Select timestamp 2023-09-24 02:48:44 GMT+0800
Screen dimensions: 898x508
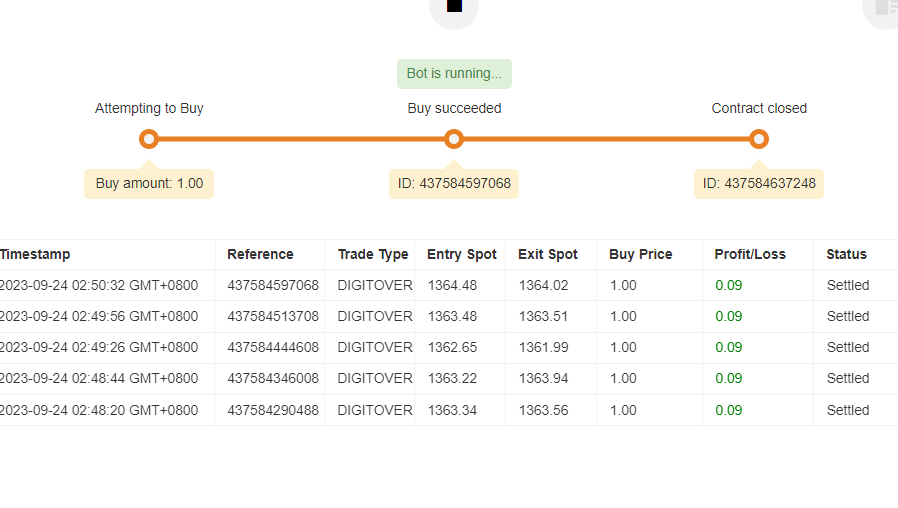99,378
